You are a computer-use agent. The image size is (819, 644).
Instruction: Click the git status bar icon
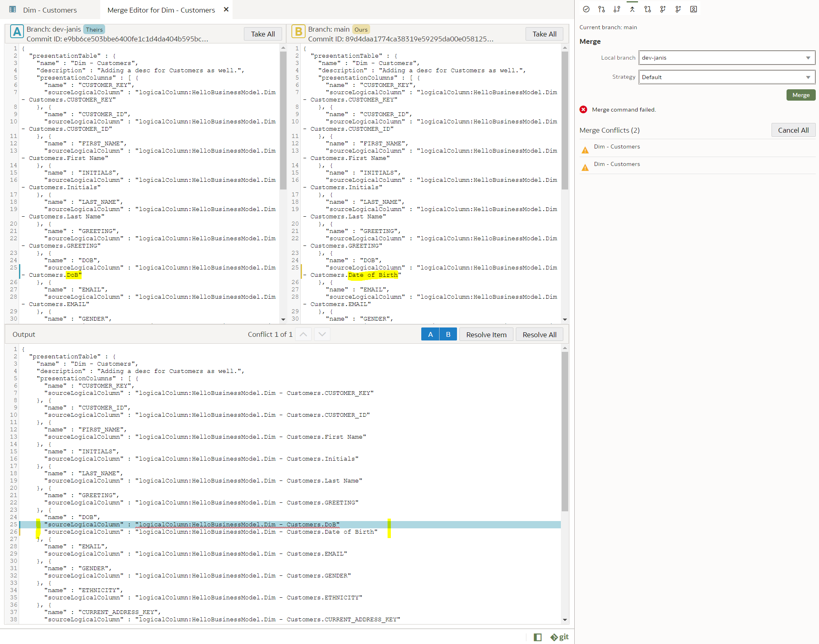[559, 637]
